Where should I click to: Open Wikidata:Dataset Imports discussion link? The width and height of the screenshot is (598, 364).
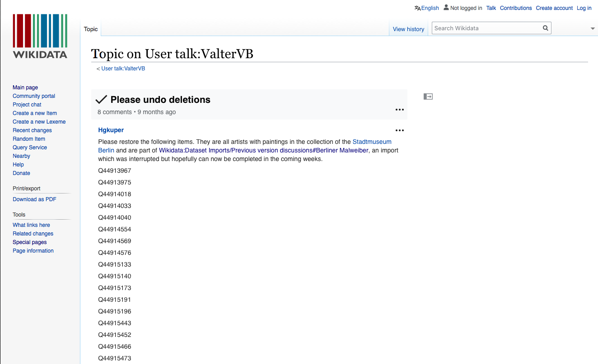coord(263,150)
